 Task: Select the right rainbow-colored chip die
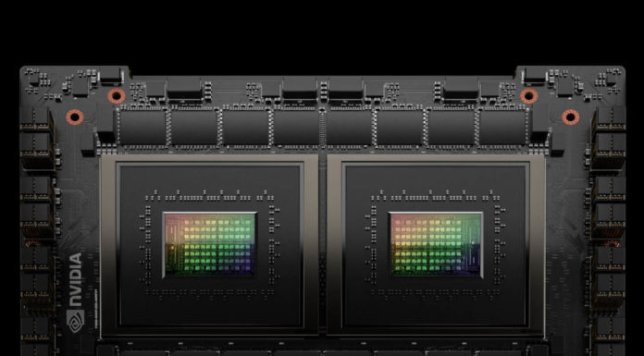point(436,245)
